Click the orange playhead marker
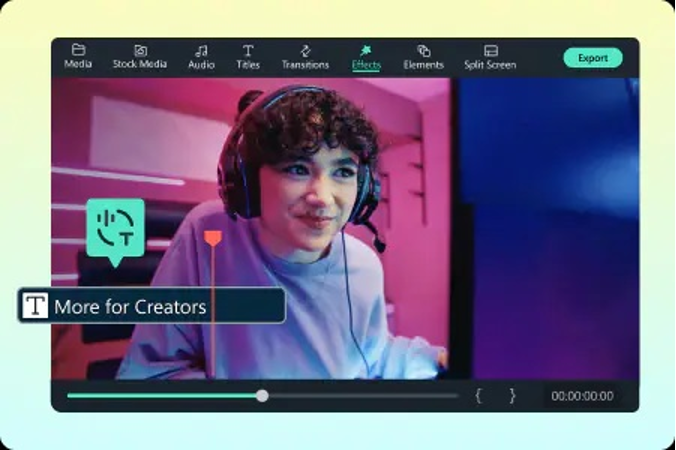 pos(212,238)
